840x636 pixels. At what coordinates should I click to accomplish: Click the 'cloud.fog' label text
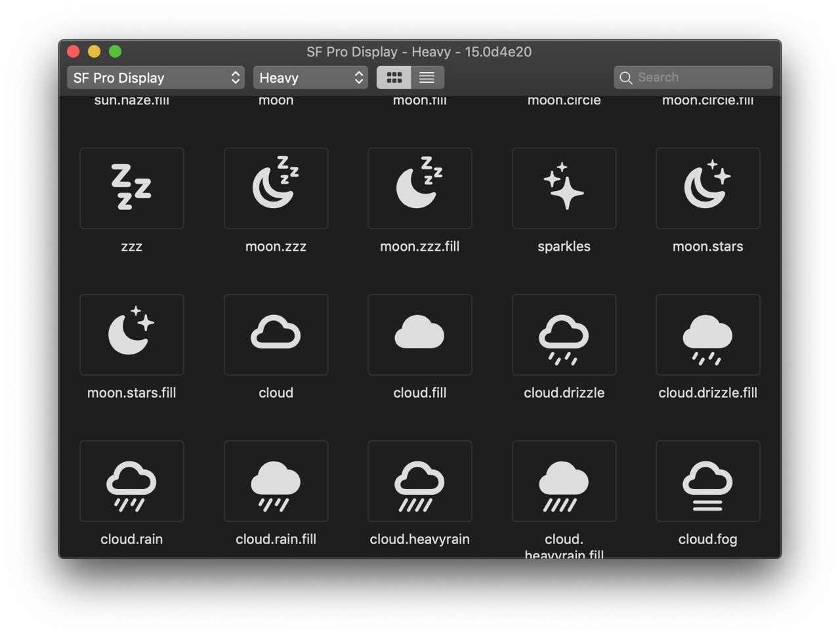[x=708, y=540]
